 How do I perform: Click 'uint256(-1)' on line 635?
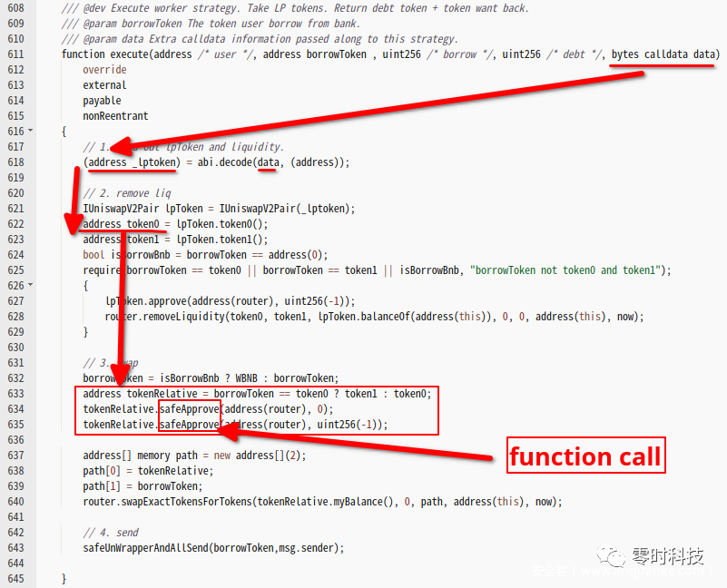(349, 425)
